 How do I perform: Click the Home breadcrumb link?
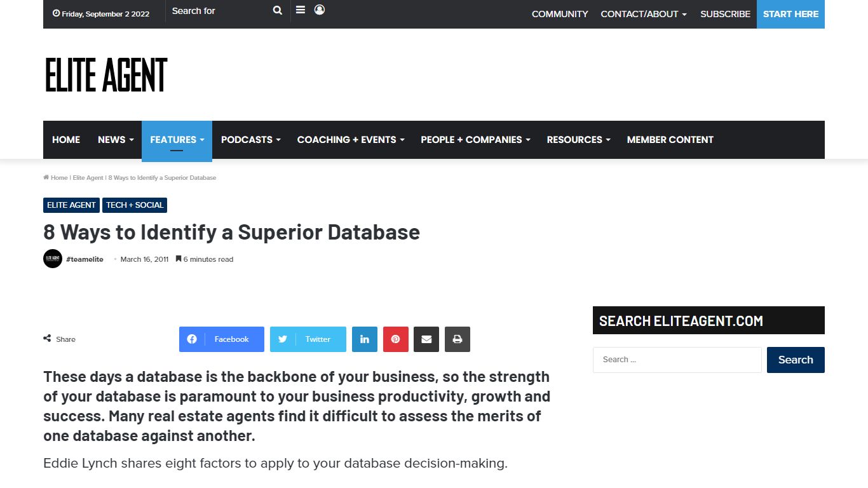pyautogui.click(x=56, y=178)
